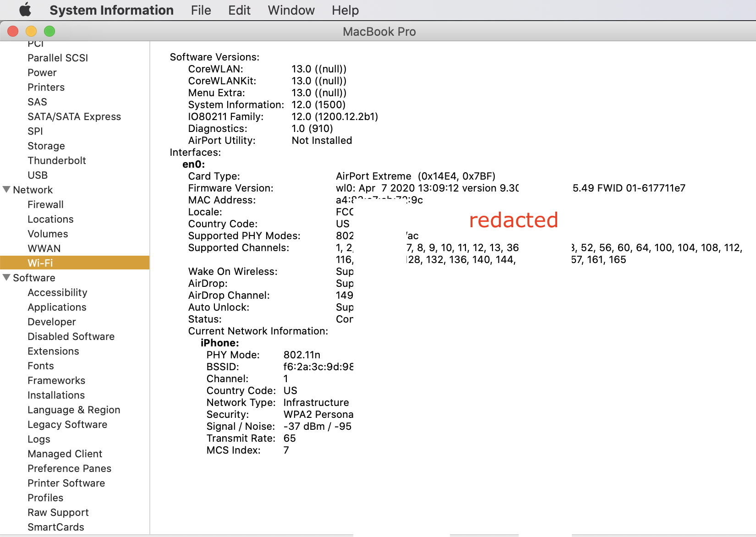Click the IO80211 Family version 12.0 (1200.12.2b1)
The height and width of the screenshot is (537, 756).
(x=335, y=116)
